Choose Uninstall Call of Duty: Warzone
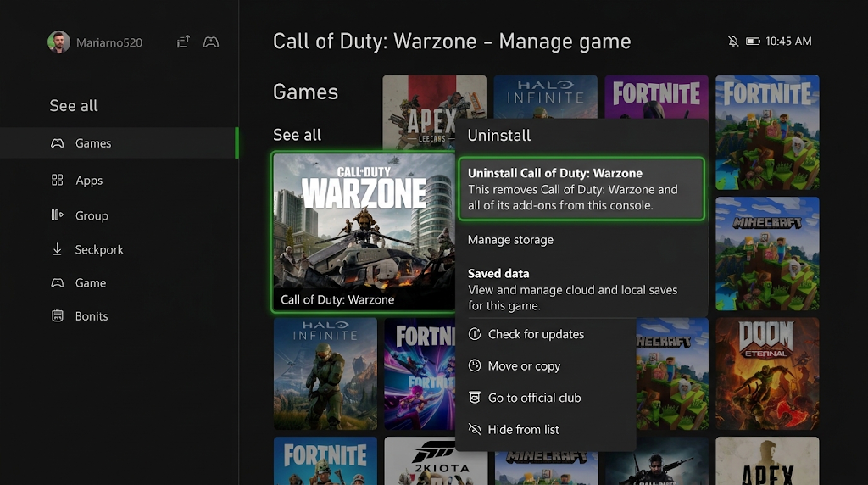This screenshot has width=868, height=485. pyautogui.click(x=581, y=189)
